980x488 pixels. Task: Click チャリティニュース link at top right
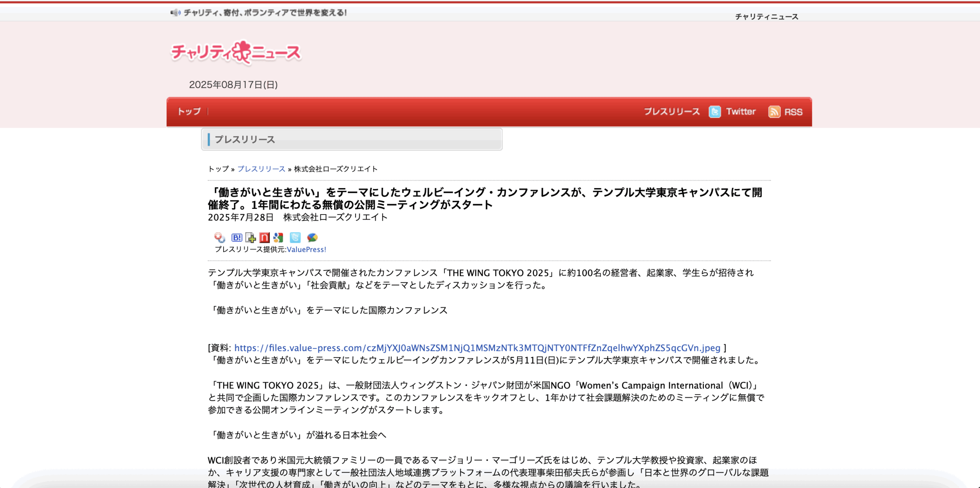click(767, 16)
